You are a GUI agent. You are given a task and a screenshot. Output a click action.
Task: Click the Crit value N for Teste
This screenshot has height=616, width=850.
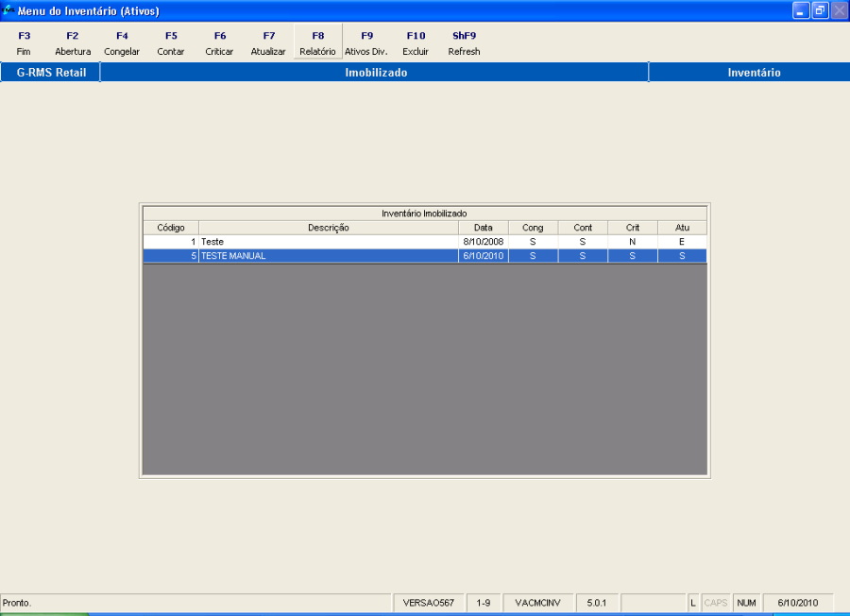[x=633, y=242]
